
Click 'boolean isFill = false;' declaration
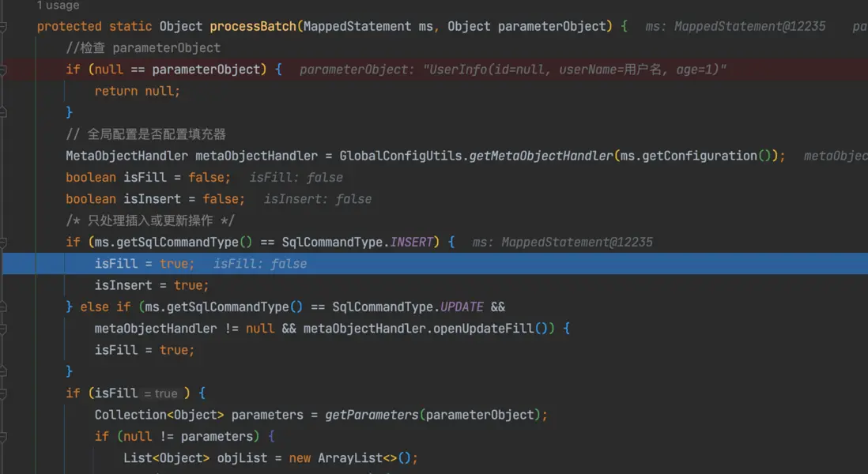coord(149,178)
